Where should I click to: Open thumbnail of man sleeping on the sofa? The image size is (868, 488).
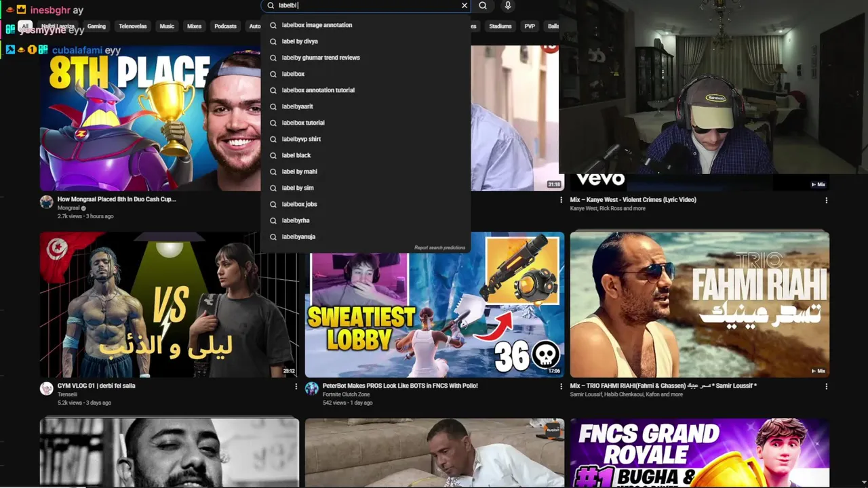tap(434, 453)
